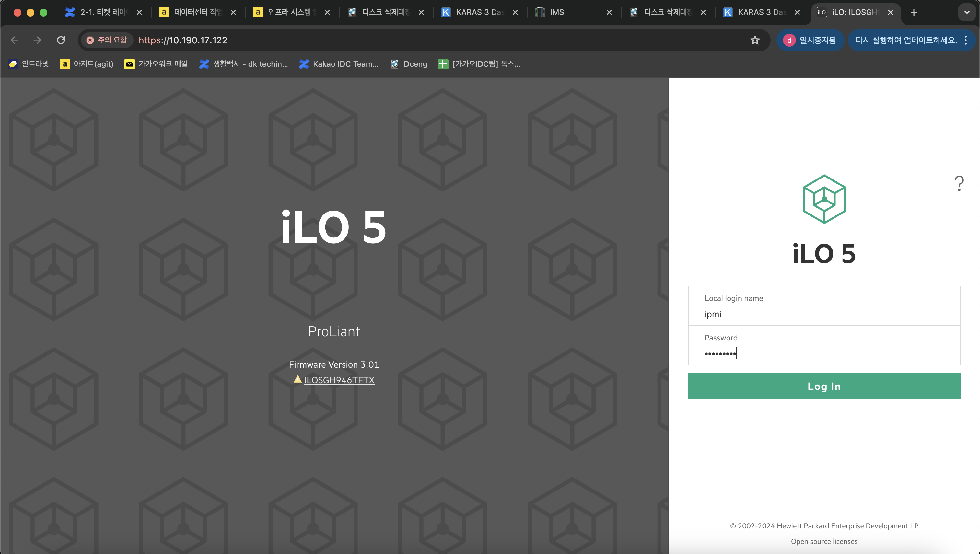980x554 pixels.
Task: Open a new tab with the plus button
Action: tap(913, 12)
